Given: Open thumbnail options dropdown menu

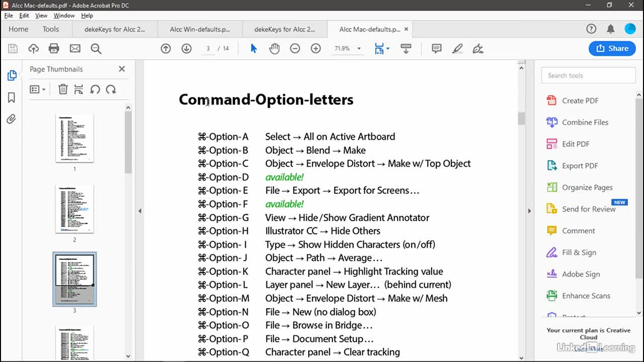Looking at the screenshot, I should (38, 89).
